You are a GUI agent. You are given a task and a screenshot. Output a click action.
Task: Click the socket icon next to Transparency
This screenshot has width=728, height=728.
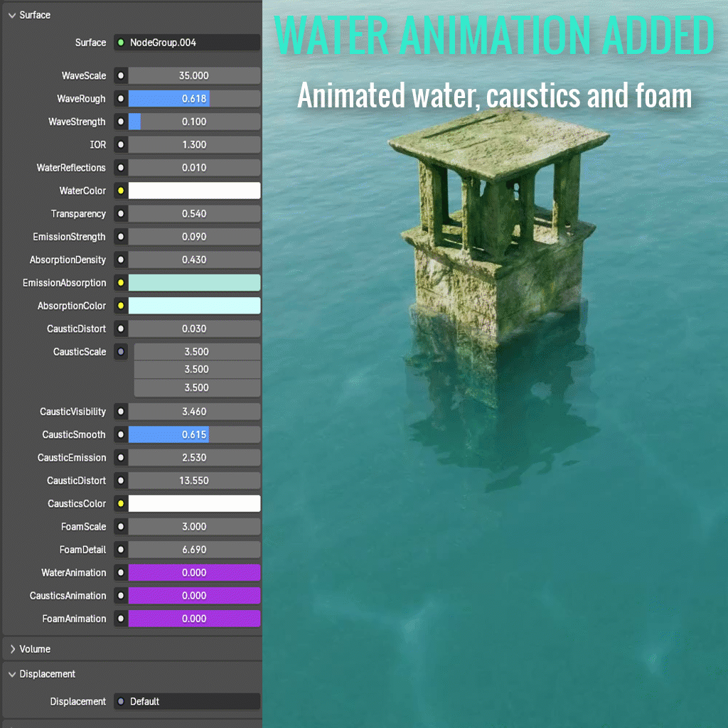(x=119, y=213)
